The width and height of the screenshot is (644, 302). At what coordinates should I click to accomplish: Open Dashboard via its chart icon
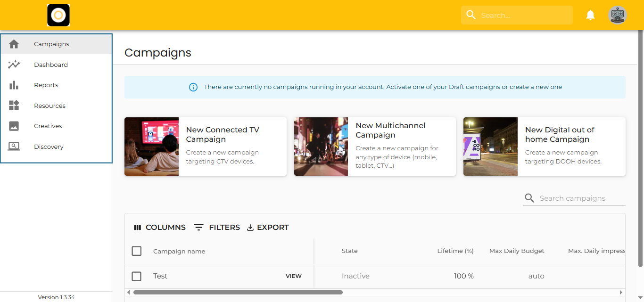pyautogui.click(x=14, y=65)
